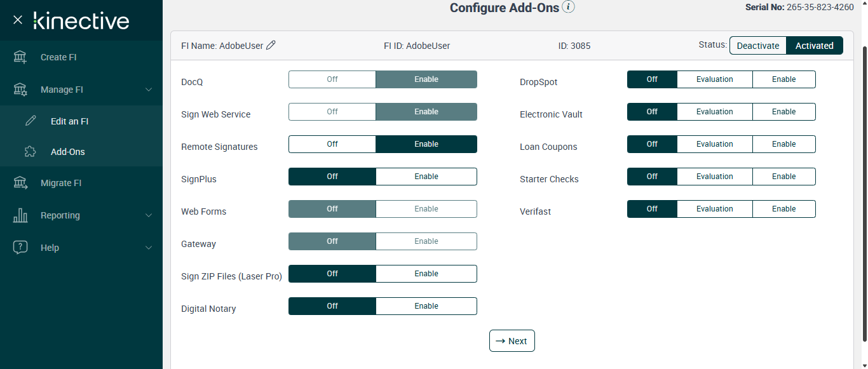Viewport: 868px width, 369px height.
Task: Expand the Help menu chevron
Action: tap(149, 248)
